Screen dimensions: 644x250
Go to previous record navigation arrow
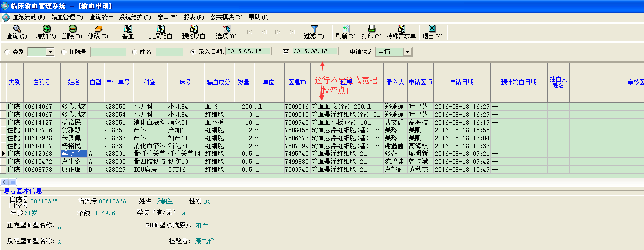[264, 32]
